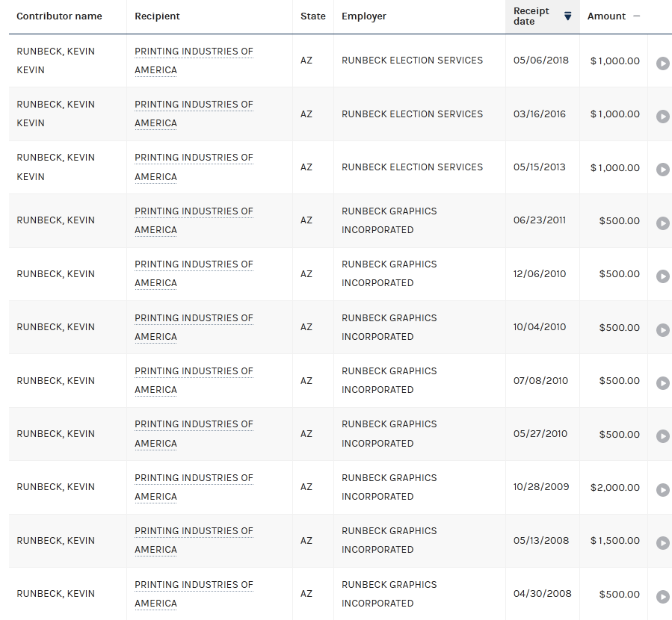Expand details for the 05/06/2018 contribution row
The image size is (672, 620).
(x=662, y=63)
